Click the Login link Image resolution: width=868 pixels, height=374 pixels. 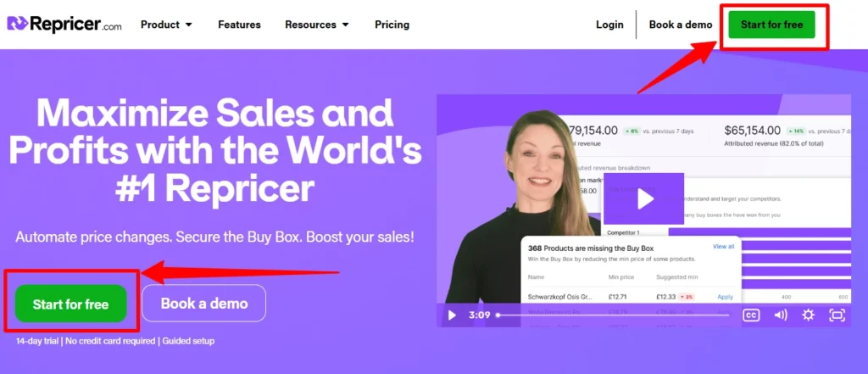[x=609, y=25]
